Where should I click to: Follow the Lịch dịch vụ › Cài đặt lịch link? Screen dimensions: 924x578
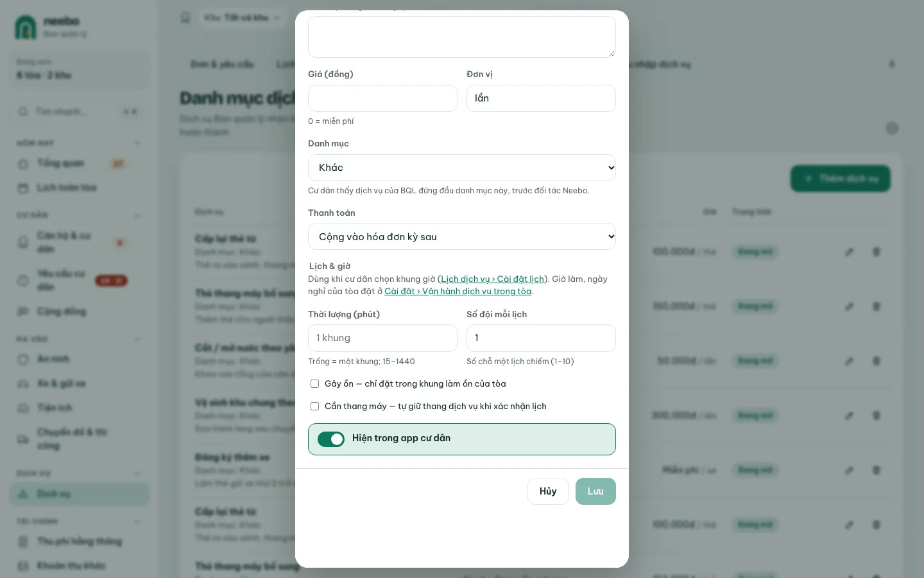point(493,279)
